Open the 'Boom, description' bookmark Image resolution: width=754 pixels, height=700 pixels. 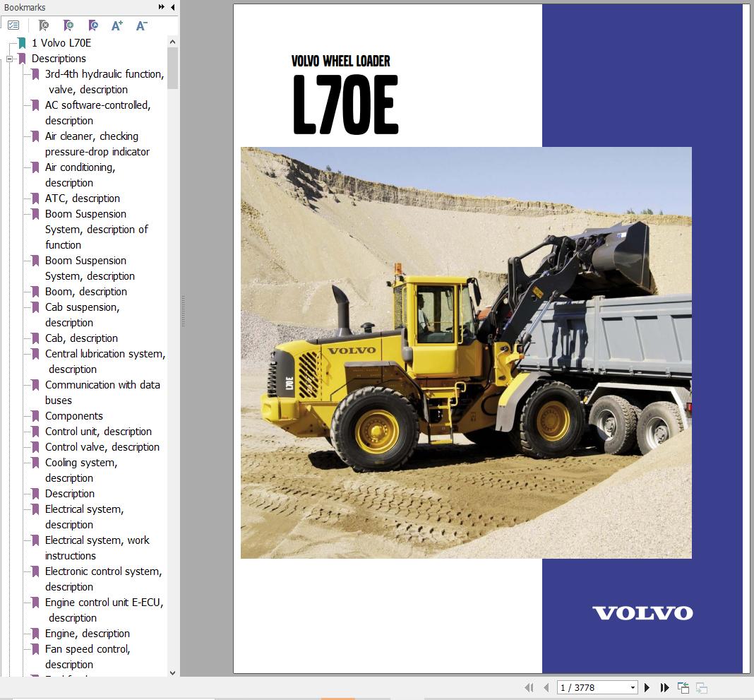(x=86, y=292)
